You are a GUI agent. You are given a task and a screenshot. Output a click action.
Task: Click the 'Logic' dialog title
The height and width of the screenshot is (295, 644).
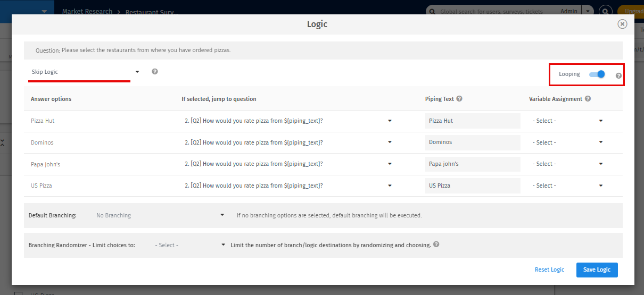(317, 24)
